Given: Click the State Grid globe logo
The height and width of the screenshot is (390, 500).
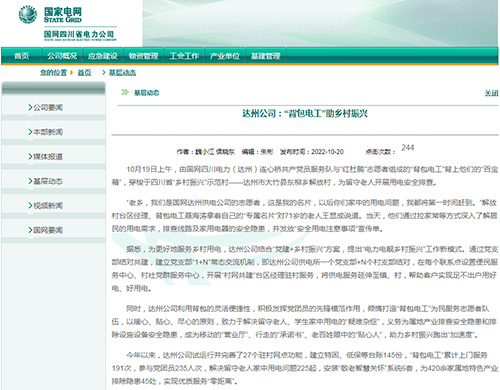Looking at the screenshot, I should click(28, 15).
